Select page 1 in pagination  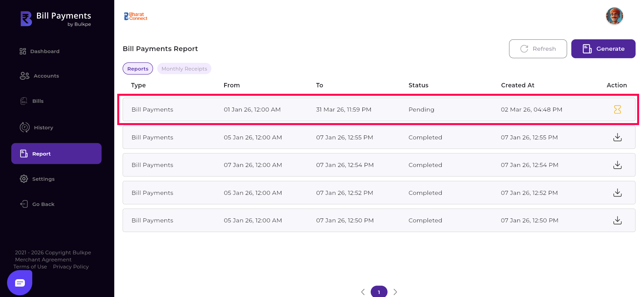coord(379,292)
